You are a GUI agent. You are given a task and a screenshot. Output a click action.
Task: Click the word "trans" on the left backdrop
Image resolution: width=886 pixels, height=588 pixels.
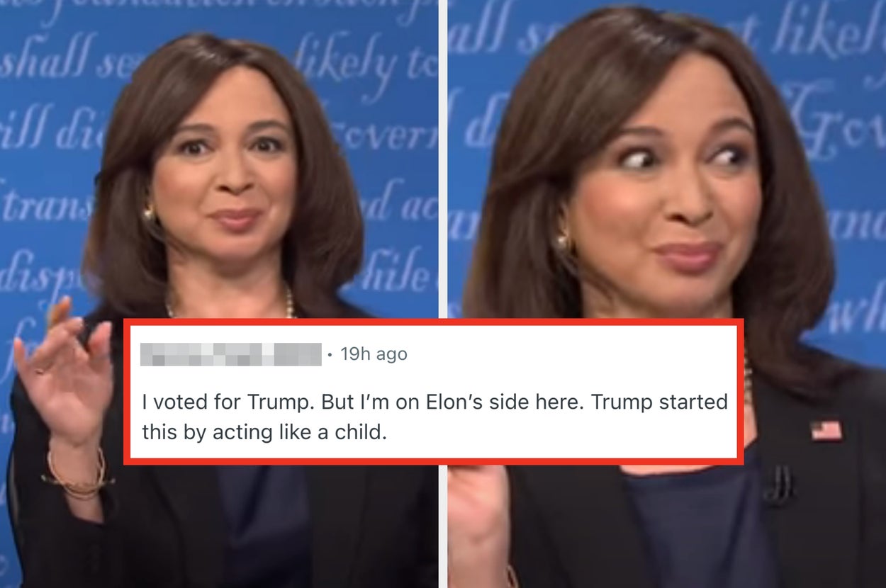tap(47, 205)
